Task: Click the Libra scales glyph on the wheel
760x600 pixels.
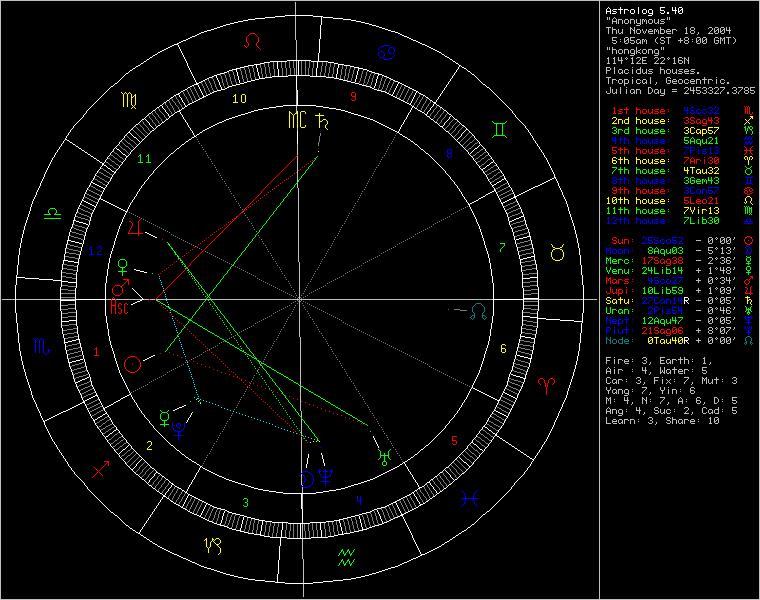Action: coord(52,213)
